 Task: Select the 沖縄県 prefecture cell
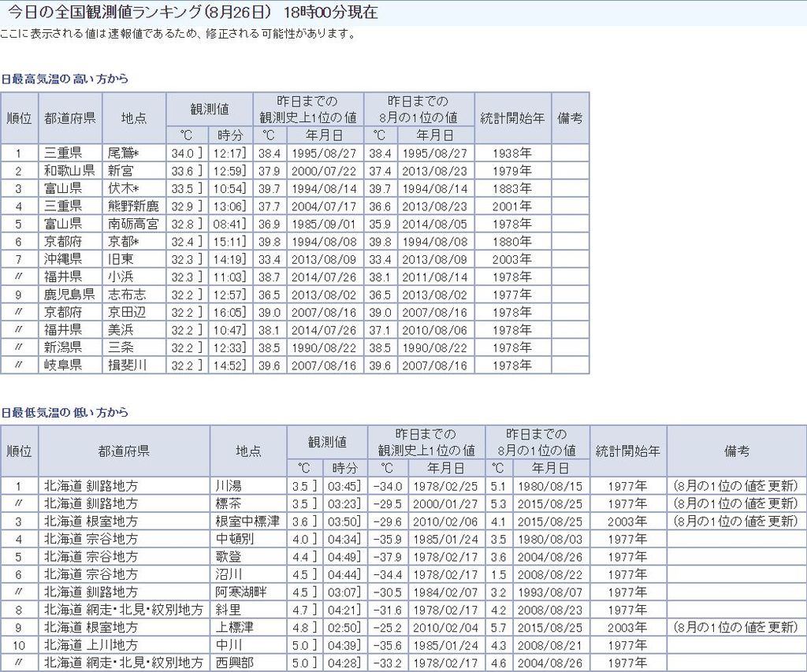[x=63, y=259]
